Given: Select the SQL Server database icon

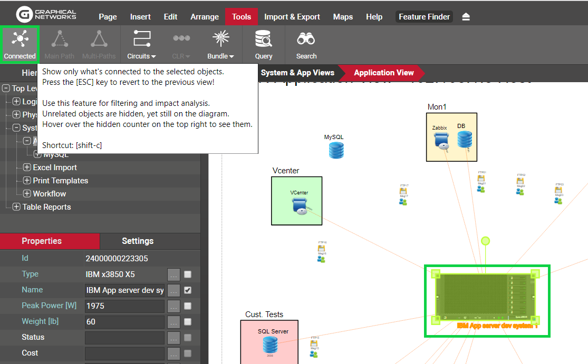Looking at the screenshot, I should pos(270,345).
